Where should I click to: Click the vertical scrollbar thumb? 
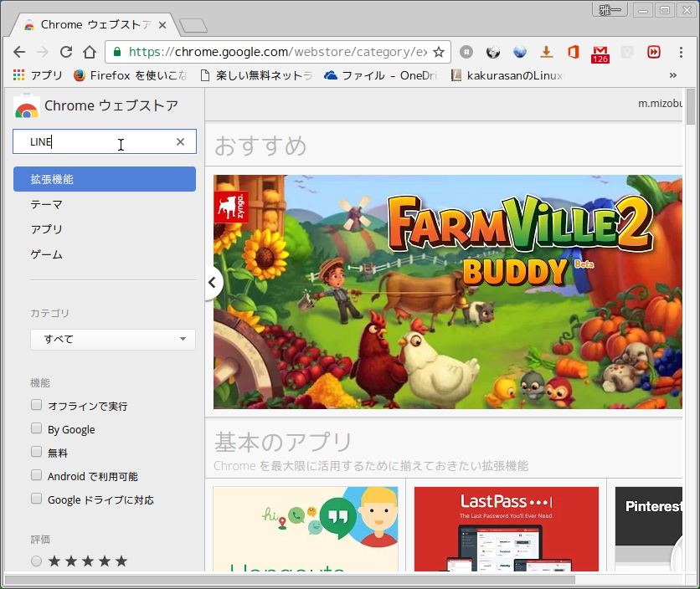(x=691, y=106)
